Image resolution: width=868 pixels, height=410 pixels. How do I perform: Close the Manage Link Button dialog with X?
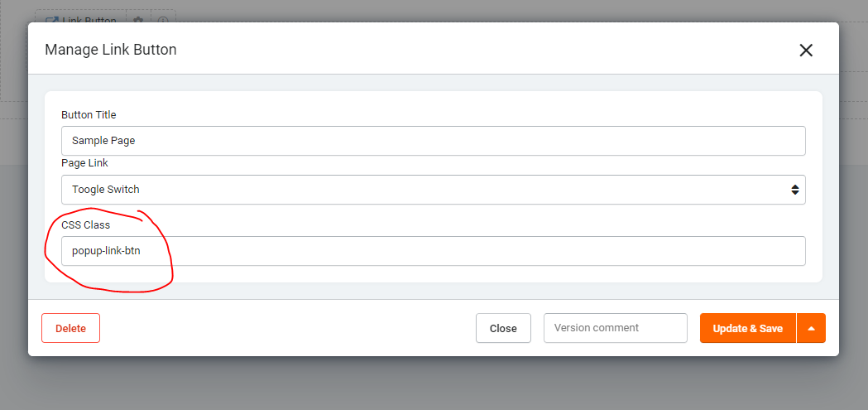coord(806,50)
